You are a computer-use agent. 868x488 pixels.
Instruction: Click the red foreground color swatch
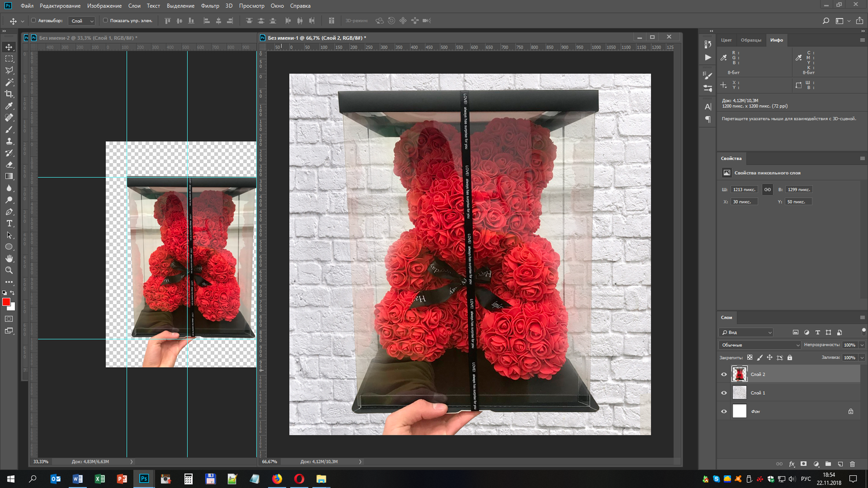pyautogui.click(x=6, y=302)
